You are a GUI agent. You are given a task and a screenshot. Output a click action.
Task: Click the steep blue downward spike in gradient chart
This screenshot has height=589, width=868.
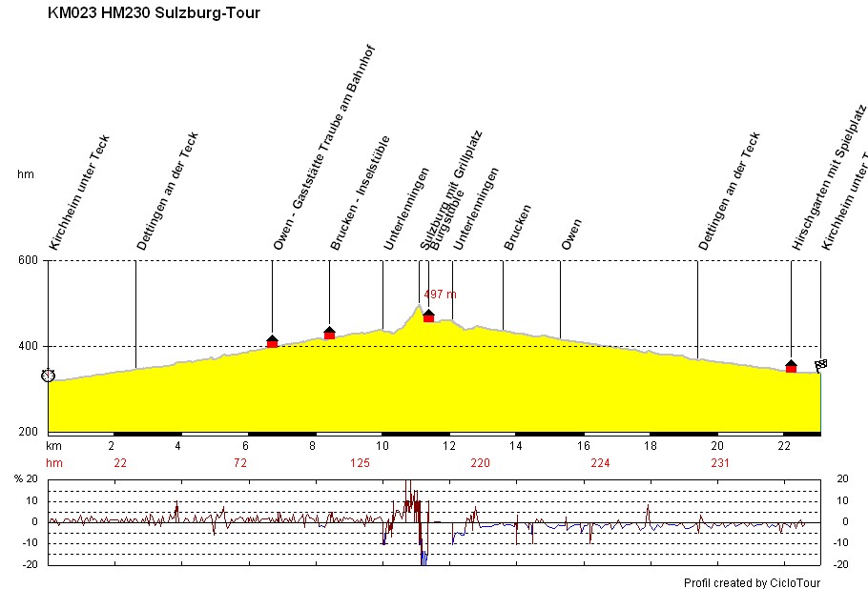coord(424,556)
